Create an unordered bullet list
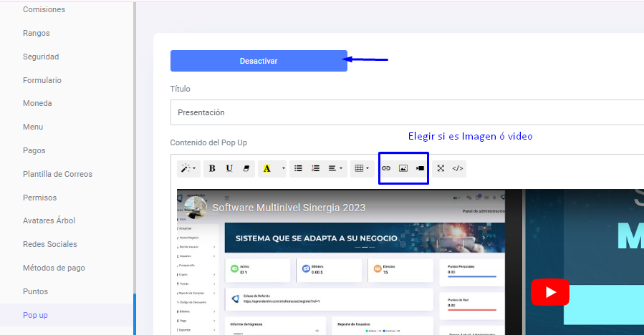Screen dimensions: 644x335 299,169
